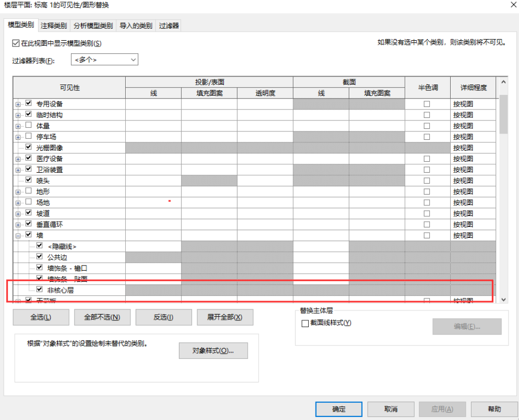Confirm with 确定 button
This screenshot has height=420, width=519.
coord(339,409)
